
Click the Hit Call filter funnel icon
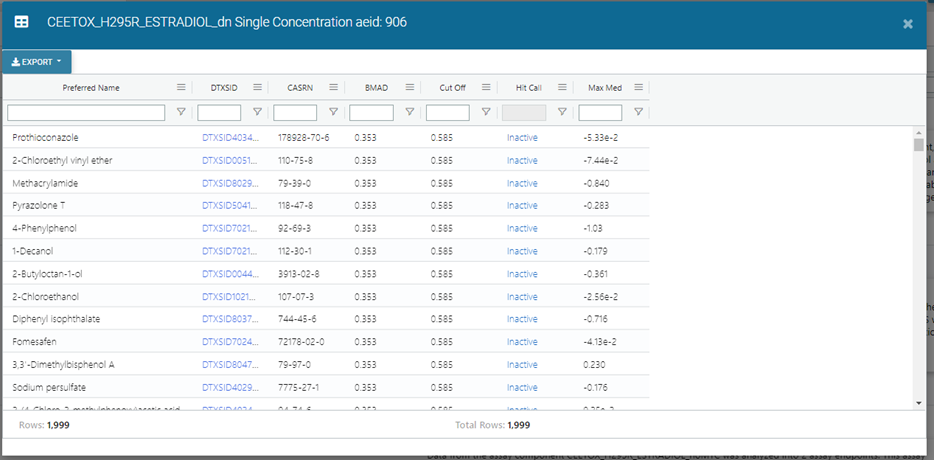tap(562, 113)
